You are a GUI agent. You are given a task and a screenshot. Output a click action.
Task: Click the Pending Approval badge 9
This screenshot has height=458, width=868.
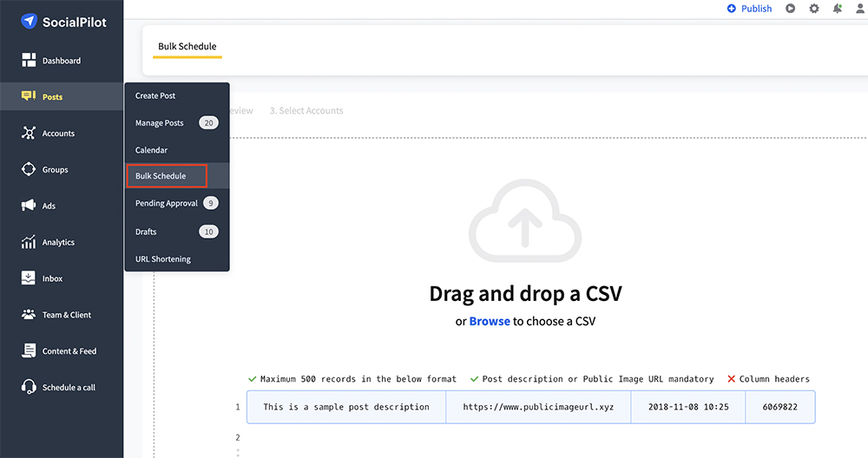[x=210, y=203]
